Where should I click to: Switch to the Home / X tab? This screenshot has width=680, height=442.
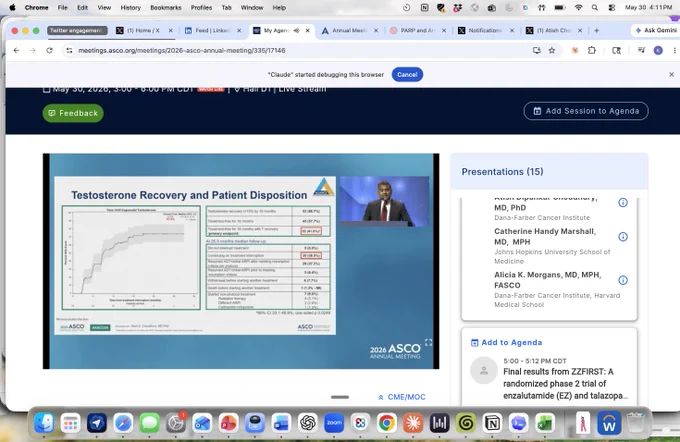(x=143, y=30)
